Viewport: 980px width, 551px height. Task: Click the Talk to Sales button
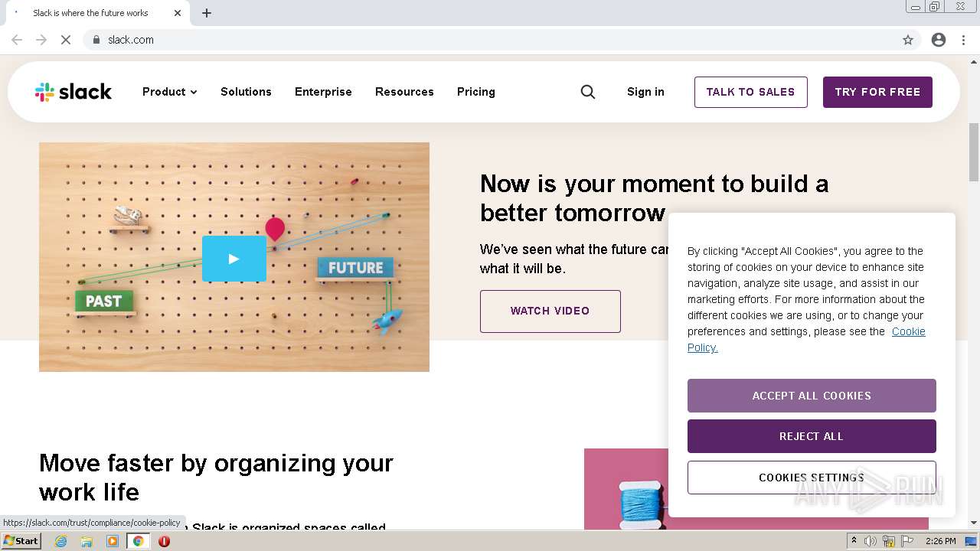[x=751, y=92]
